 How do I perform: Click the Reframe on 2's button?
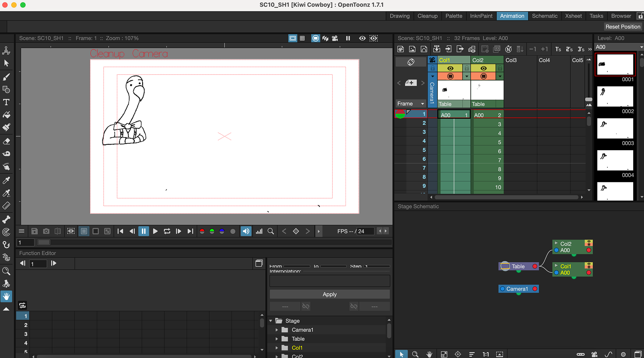[x=569, y=49]
